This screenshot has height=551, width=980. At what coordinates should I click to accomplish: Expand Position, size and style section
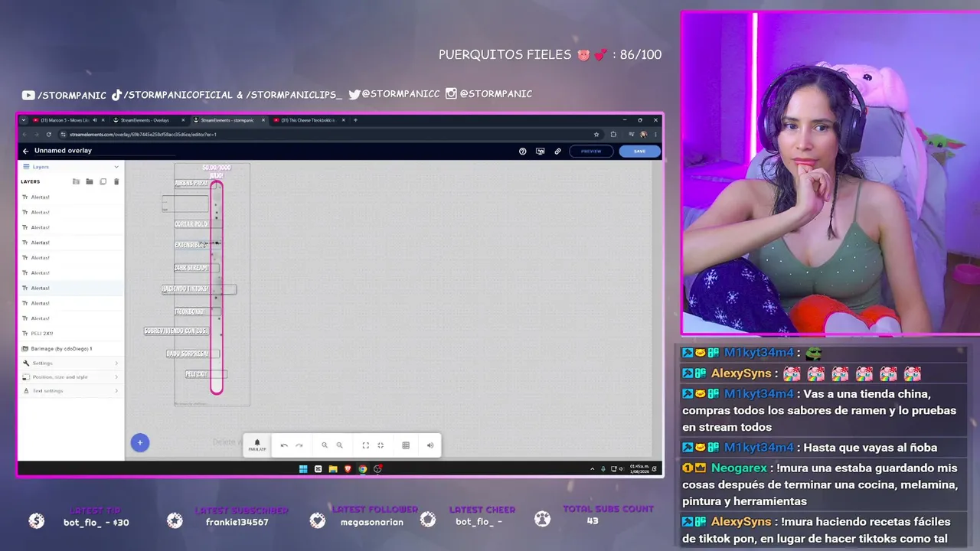tap(70, 377)
